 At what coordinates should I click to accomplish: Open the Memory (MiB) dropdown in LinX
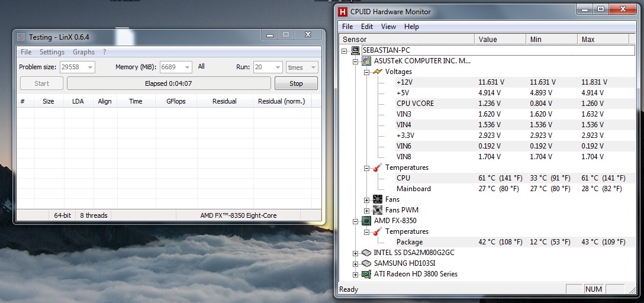(x=187, y=67)
